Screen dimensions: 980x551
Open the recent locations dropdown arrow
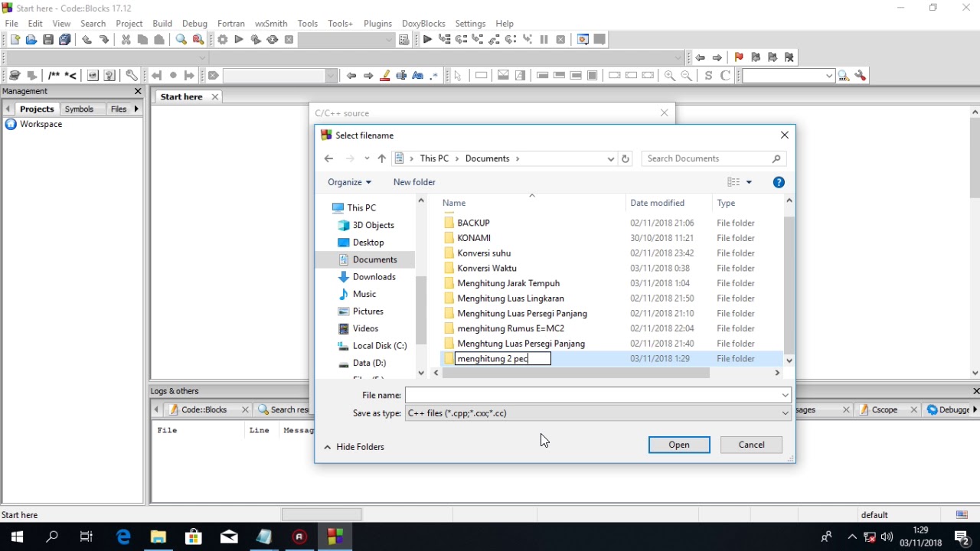367,158
